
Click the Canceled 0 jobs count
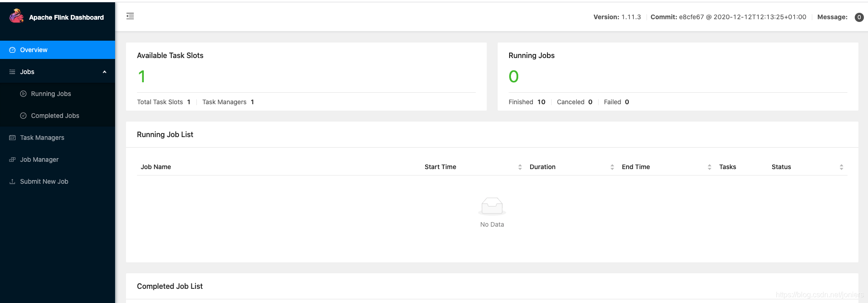point(574,102)
